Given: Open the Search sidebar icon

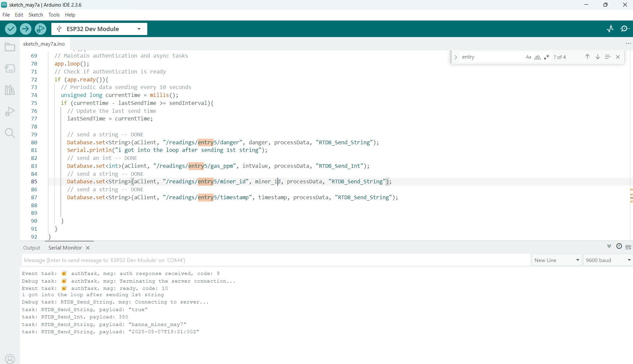Looking at the screenshot, I should coord(10,133).
